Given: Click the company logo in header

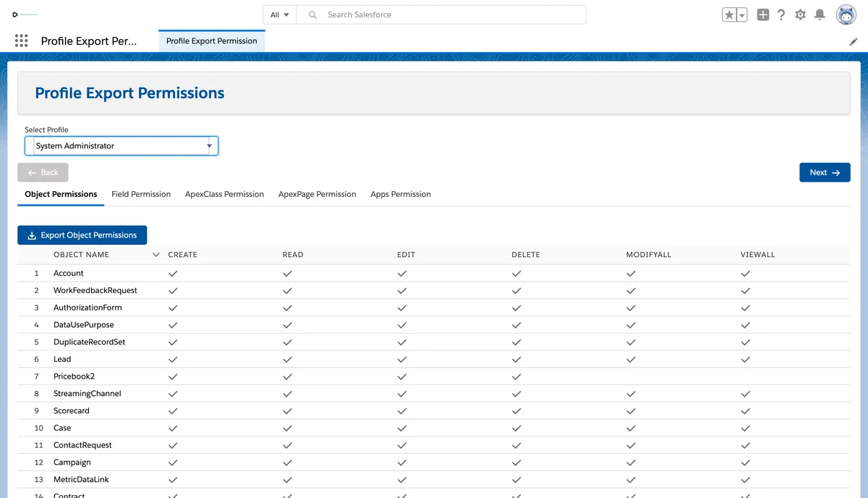Looking at the screenshot, I should (25, 14).
